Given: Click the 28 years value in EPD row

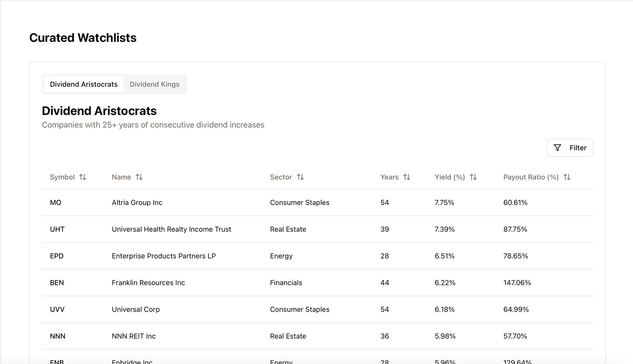Looking at the screenshot, I should tap(384, 256).
